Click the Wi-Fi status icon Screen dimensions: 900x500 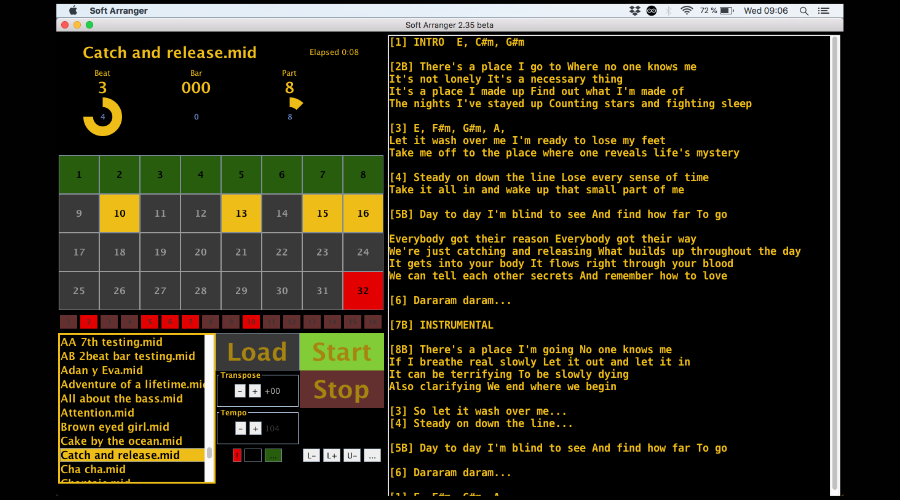pyautogui.click(x=686, y=10)
